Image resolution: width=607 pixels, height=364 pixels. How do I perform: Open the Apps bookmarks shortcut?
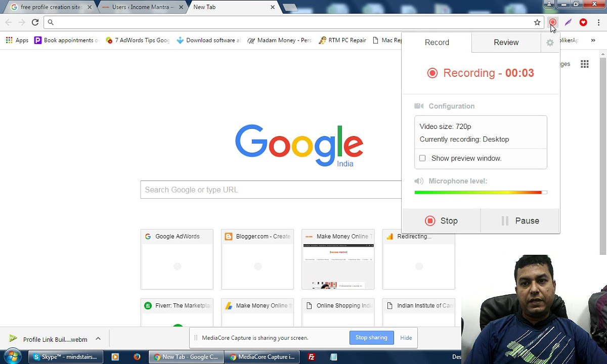coord(17,40)
